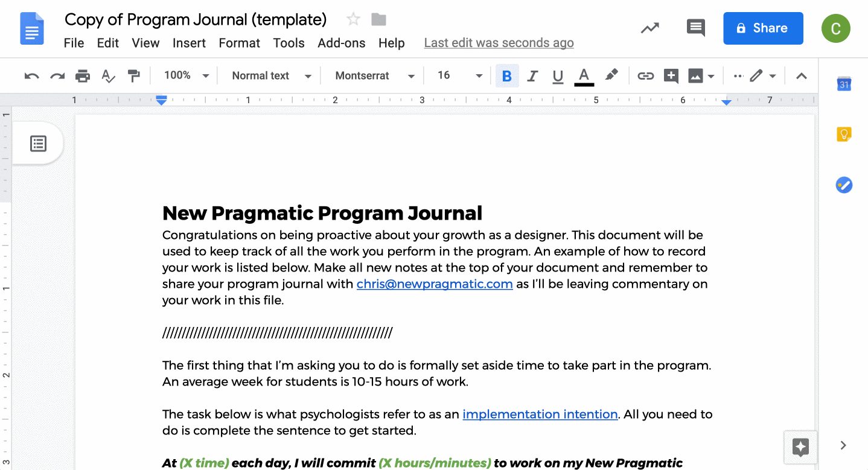
Task: Open the Insert menu
Action: click(x=189, y=43)
